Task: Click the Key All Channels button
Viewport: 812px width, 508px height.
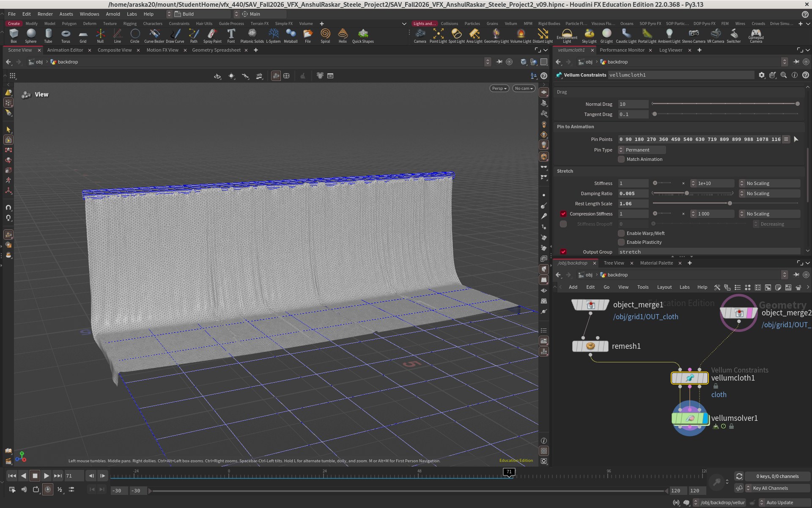Action: 777,488
